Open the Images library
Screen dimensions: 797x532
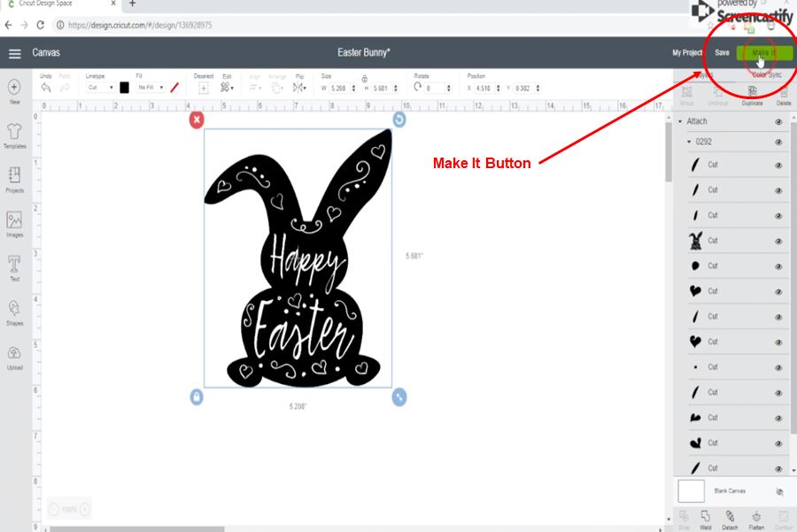pos(14,224)
